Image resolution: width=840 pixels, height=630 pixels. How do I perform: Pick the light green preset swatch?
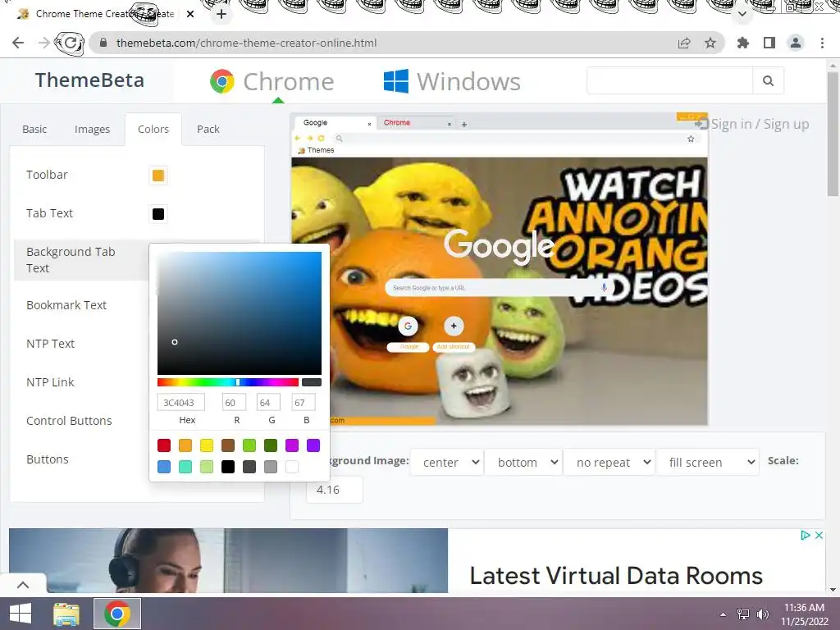(249, 445)
